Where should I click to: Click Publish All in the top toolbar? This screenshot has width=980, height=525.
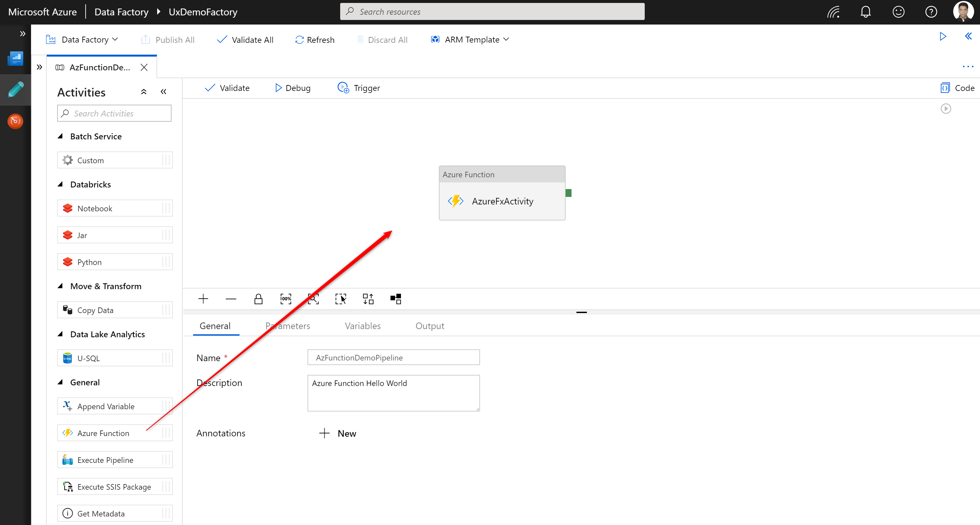tap(167, 39)
